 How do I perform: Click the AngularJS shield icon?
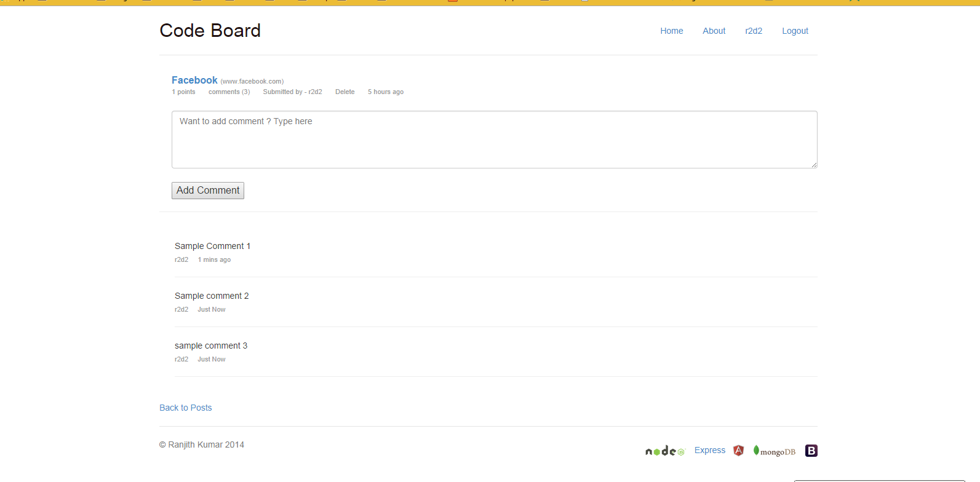[739, 451]
